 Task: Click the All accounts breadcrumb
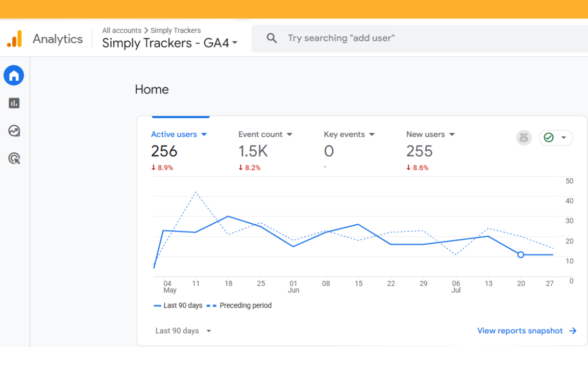(x=122, y=30)
